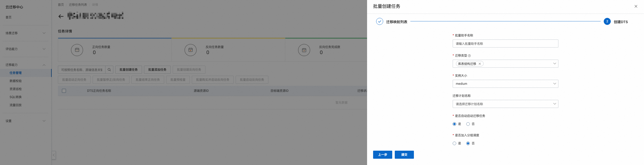Screen dimensions: 644x165
Task: Click step 2 创建DTS circle
Action: click(607, 21)
